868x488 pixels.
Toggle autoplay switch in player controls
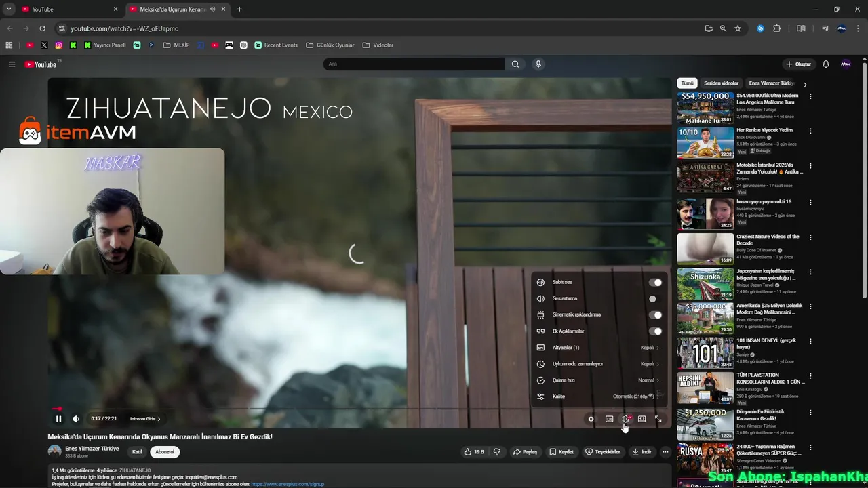[x=591, y=419]
